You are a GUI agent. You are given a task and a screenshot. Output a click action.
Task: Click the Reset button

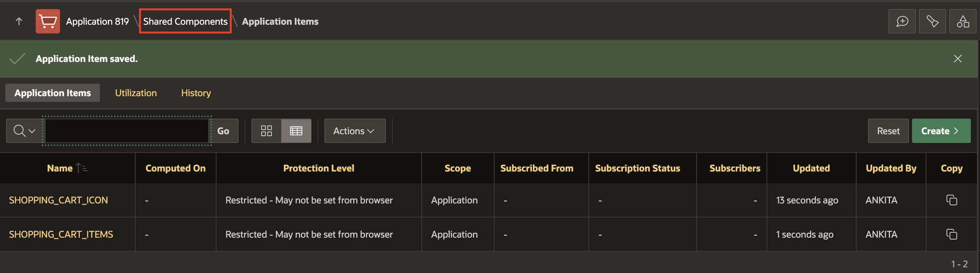[x=888, y=131]
